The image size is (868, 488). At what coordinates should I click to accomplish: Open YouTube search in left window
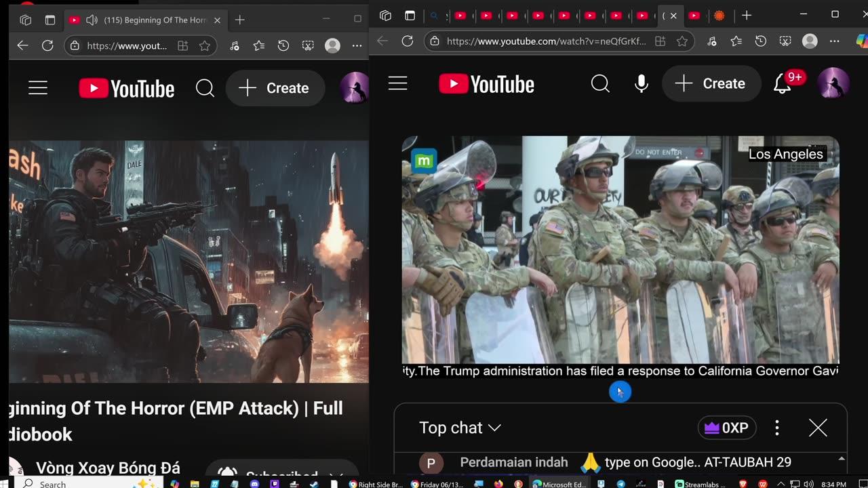coord(205,88)
